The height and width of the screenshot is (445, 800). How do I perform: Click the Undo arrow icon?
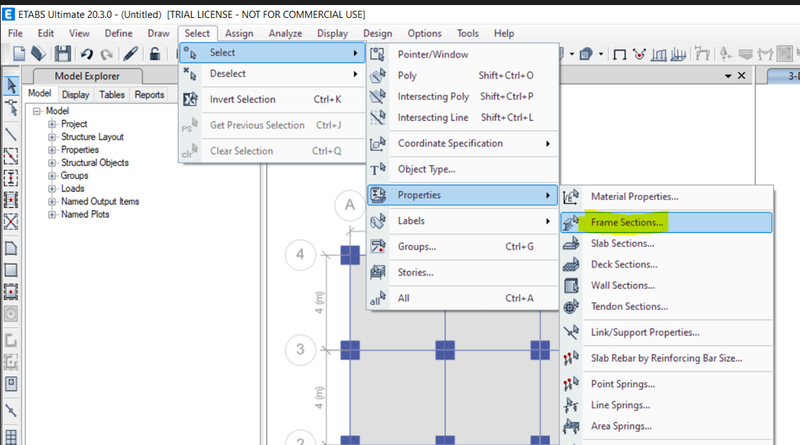pos(86,54)
